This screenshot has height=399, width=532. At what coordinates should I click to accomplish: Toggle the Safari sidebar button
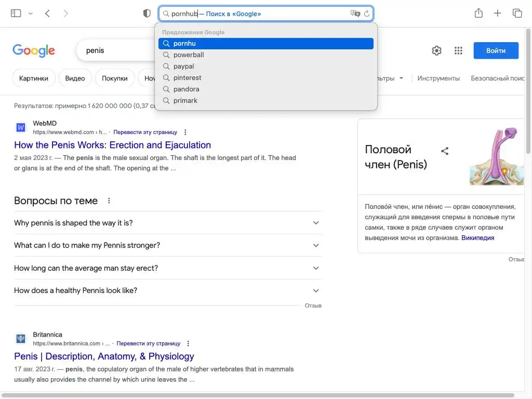(16, 14)
